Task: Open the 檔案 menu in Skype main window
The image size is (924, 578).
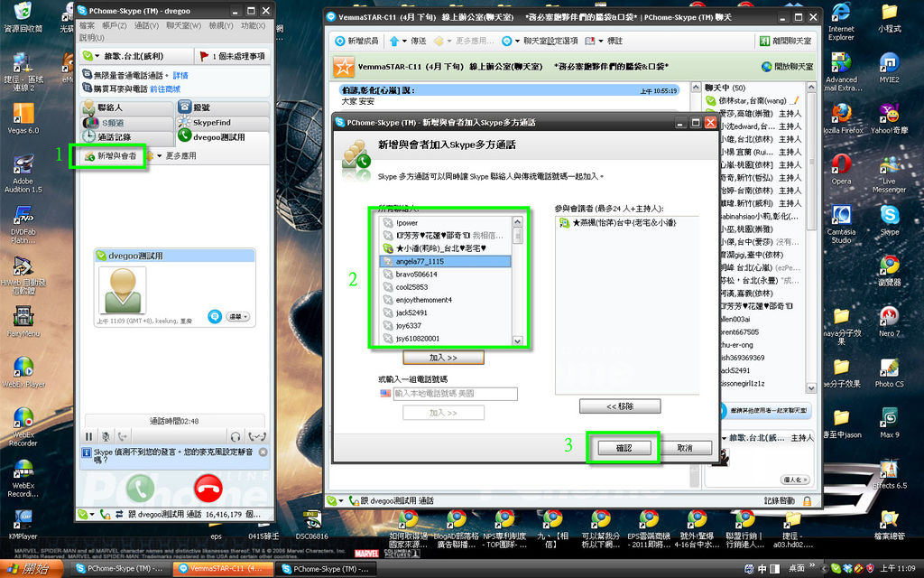Action: pyautogui.click(x=87, y=25)
